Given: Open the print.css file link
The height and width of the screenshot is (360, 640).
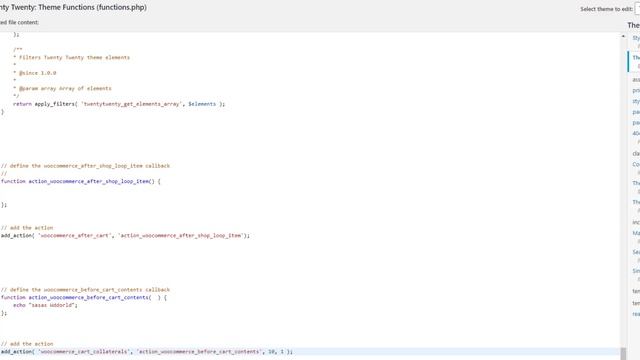Looking at the screenshot, I should 636,90.
